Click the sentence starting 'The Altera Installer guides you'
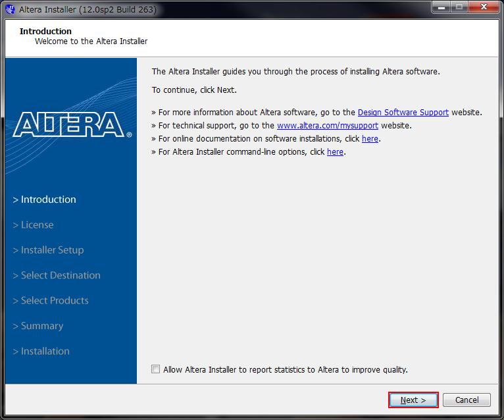Viewport: 504px width, 420px height. [295, 71]
